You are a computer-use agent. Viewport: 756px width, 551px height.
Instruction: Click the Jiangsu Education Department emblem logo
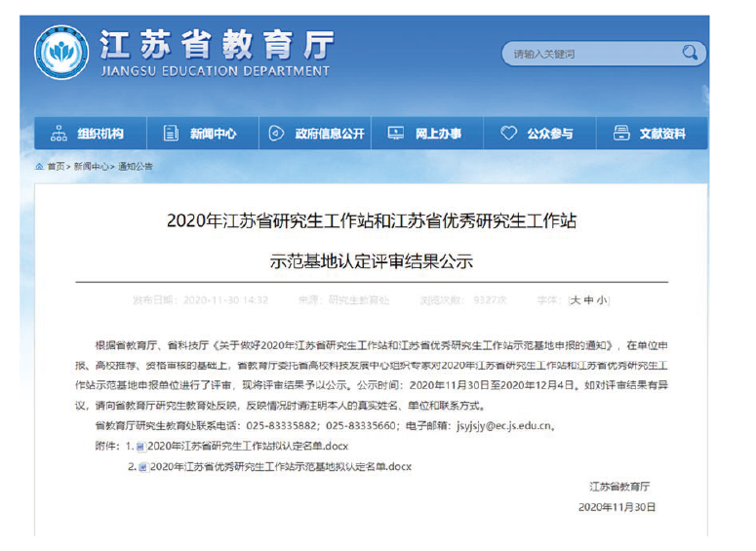pyautogui.click(x=61, y=53)
